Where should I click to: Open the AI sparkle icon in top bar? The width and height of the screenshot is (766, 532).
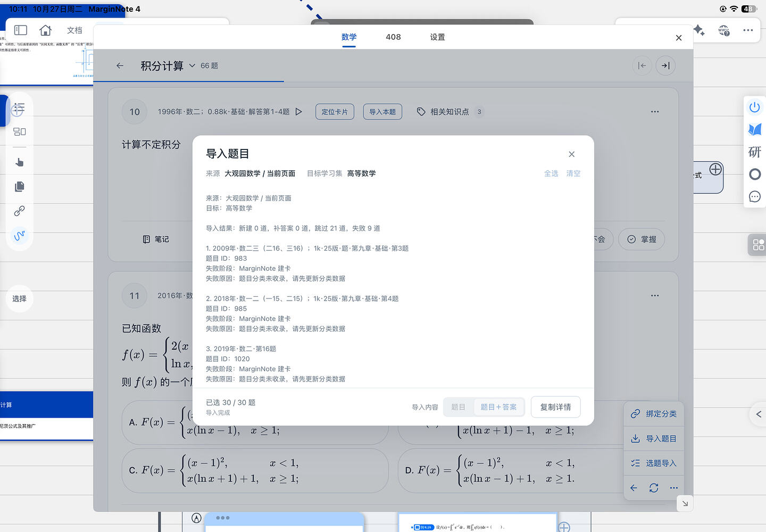[x=699, y=30]
